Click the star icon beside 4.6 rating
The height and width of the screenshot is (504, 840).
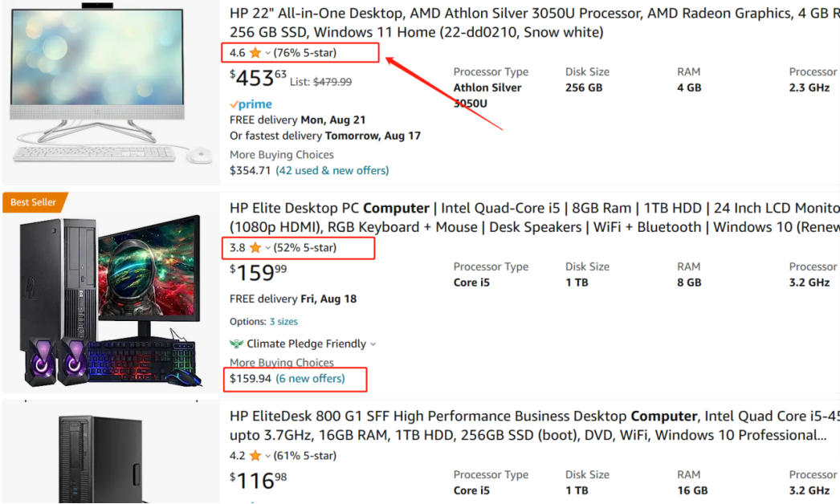(x=255, y=52)
